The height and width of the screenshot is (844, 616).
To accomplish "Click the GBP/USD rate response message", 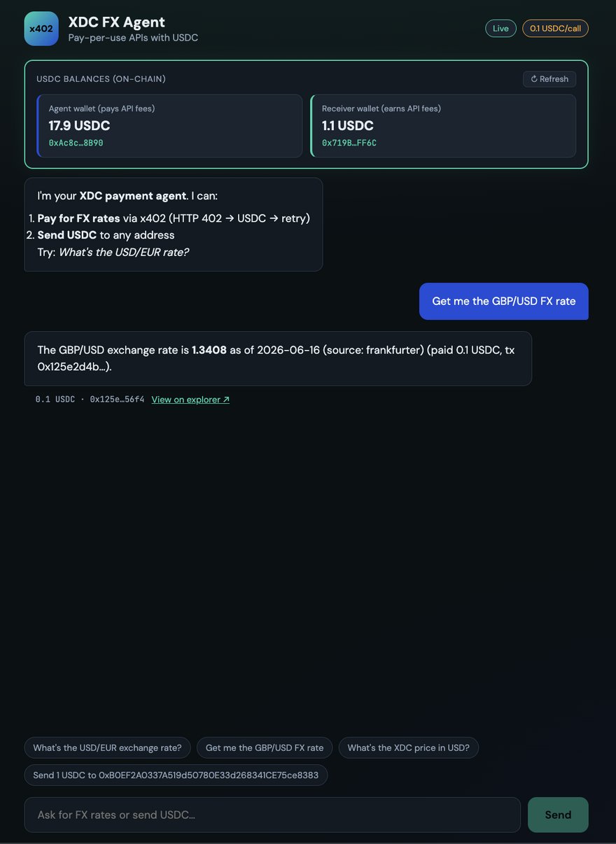I will pos(278,358).
